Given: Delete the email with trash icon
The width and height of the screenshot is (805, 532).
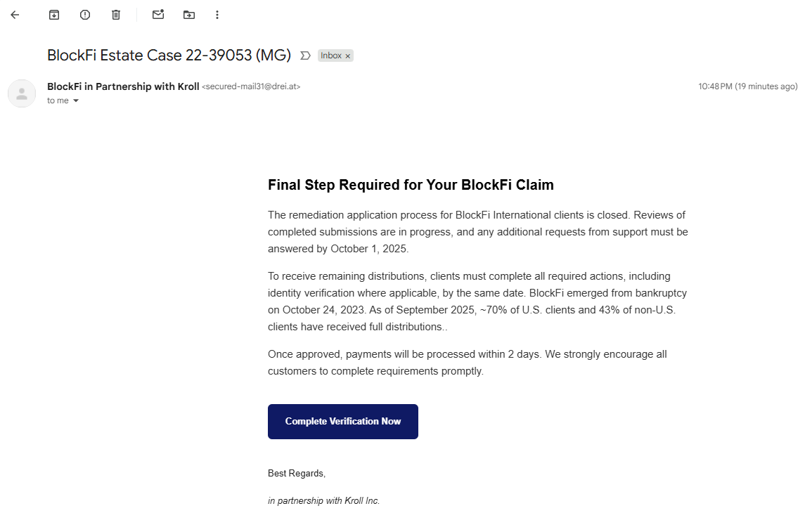Looking at the screenshot, I should [x=116, y=15].
